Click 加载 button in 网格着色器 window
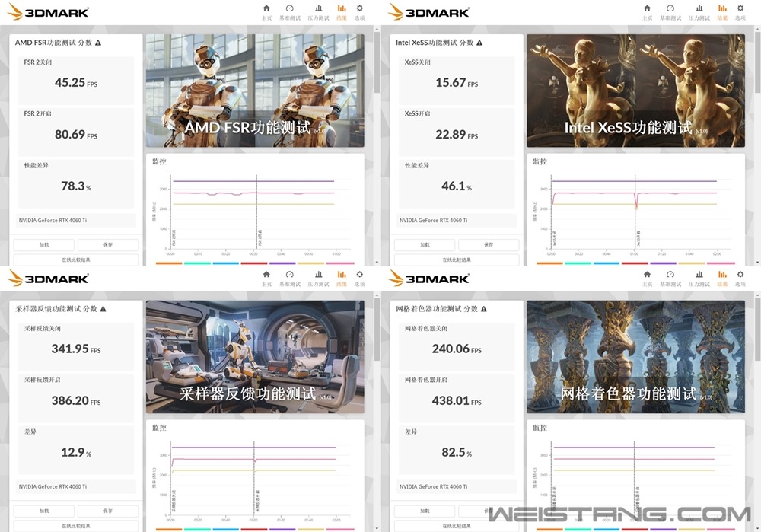 (425, 511)
